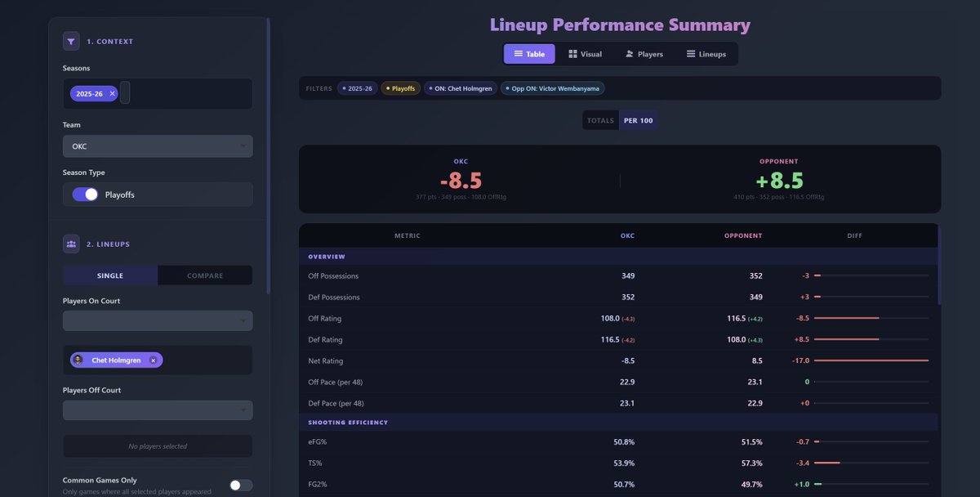Click the Def Rating row label
This screenshot has width=980, height=497.
click(x=325, y=340)
